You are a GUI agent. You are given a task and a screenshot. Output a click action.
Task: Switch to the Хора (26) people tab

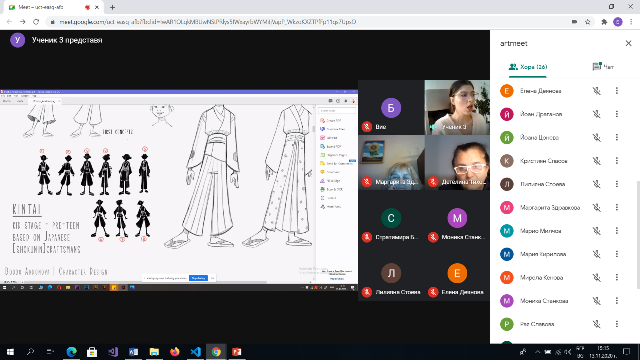(x=527, y=67)
